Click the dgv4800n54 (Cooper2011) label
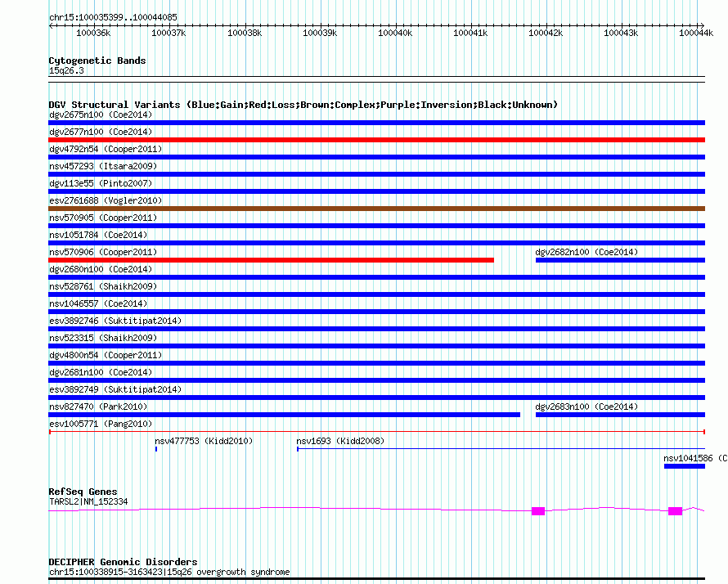This screenshot has height=584, width=728. coord(106,355)
